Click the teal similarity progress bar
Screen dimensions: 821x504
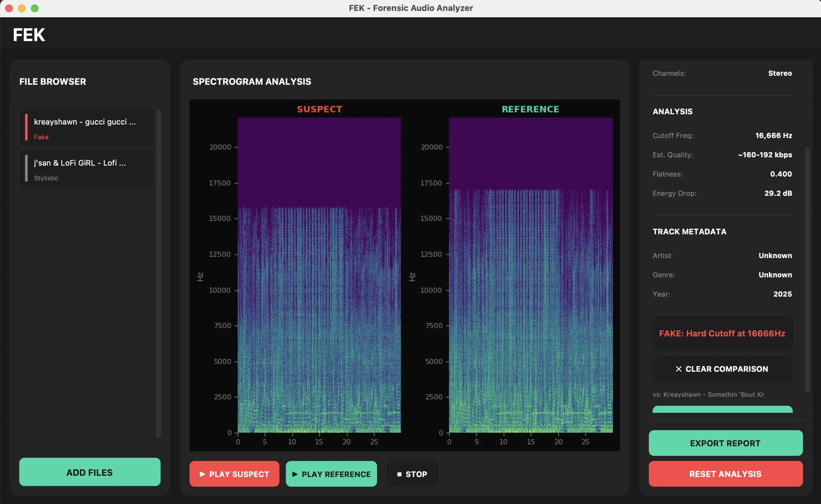(722, 410)
